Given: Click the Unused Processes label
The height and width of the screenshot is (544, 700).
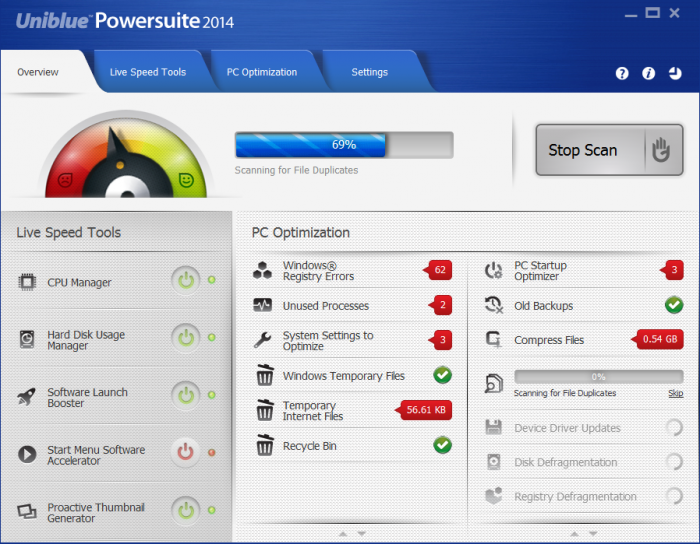Looking at the screenshot, I should pos(326,306).
